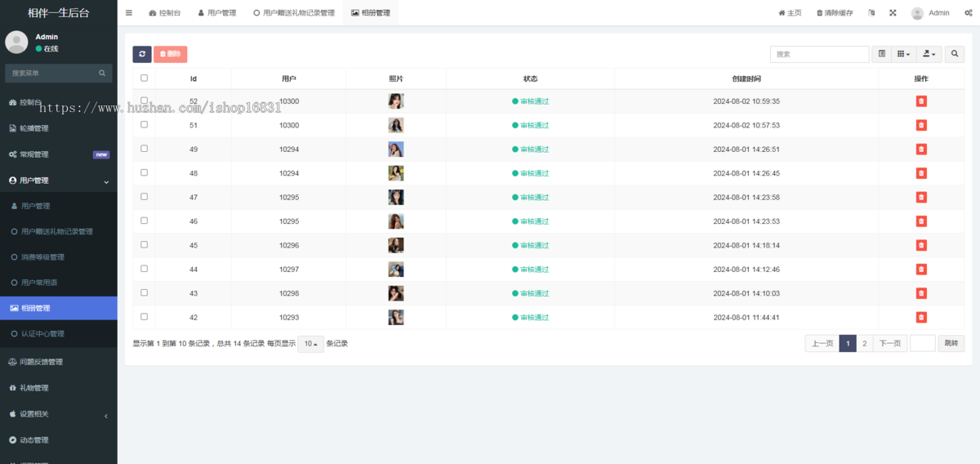Check the checkbox for row Id 43
Image resolution: width=980 pixels, height=464 pixels.
click(x=145, y=292)
